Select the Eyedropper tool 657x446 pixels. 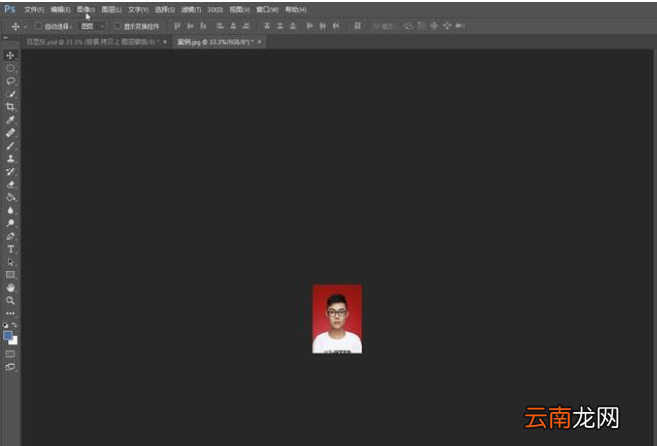coord(10,120)
